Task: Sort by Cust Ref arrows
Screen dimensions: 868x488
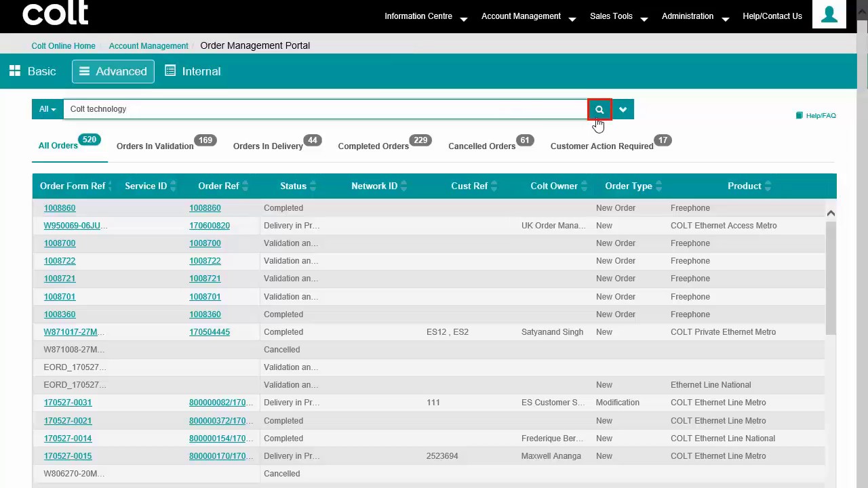Action: tap(494, 186)
